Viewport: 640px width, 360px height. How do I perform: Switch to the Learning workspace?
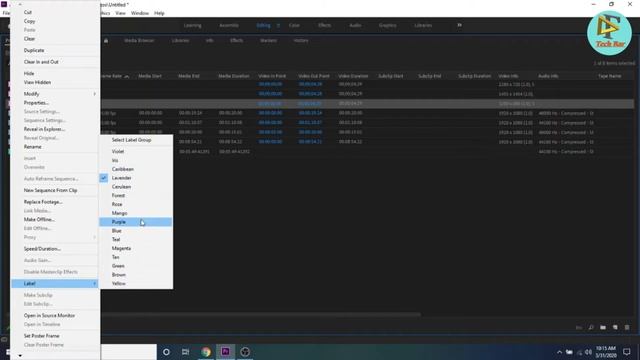point(192,25)
